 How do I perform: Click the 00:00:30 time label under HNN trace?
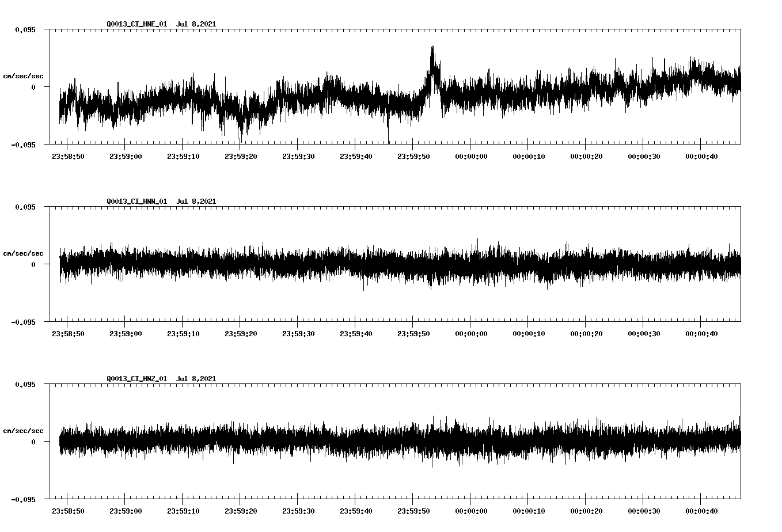pyautogui.click(x=646, y=332)
